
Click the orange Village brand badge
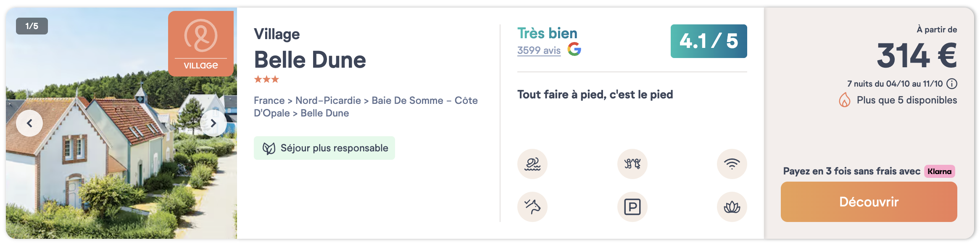pyautogui.click(x=201, y=44)
